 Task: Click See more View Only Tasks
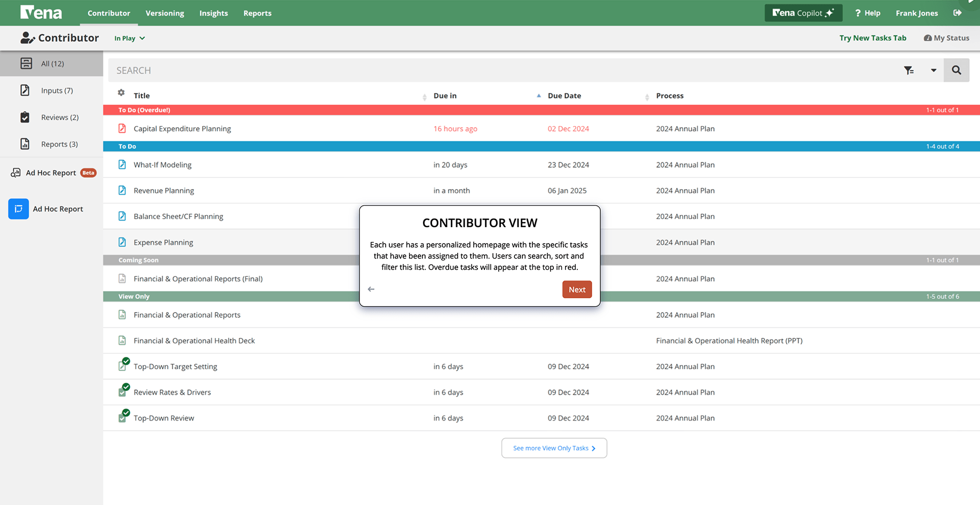click(x=554, y=448)
